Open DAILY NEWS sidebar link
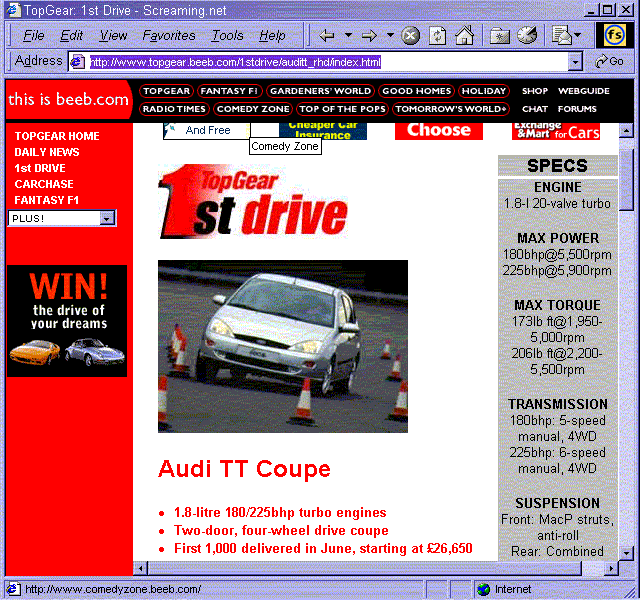640x600 pixels. pos(47,152)
